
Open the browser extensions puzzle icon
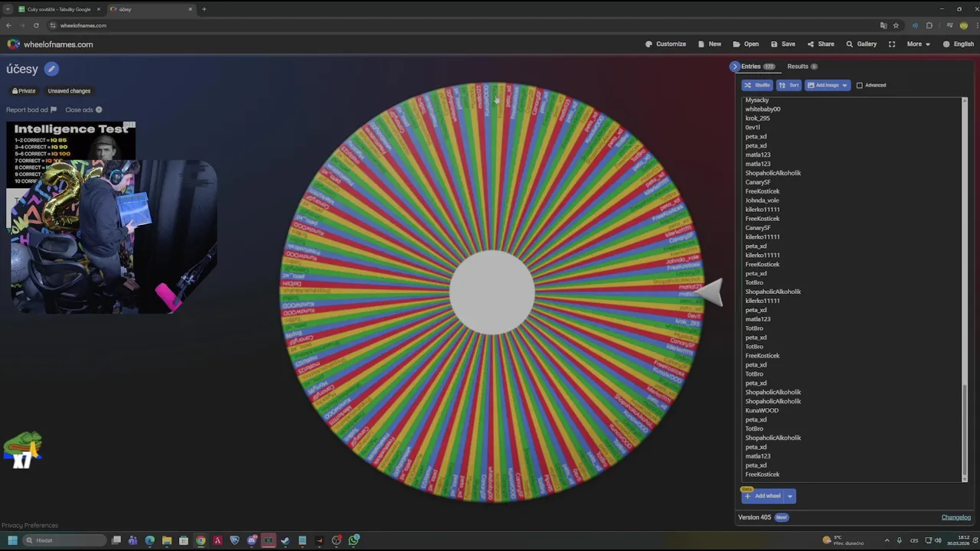click(x=929, y=25)
